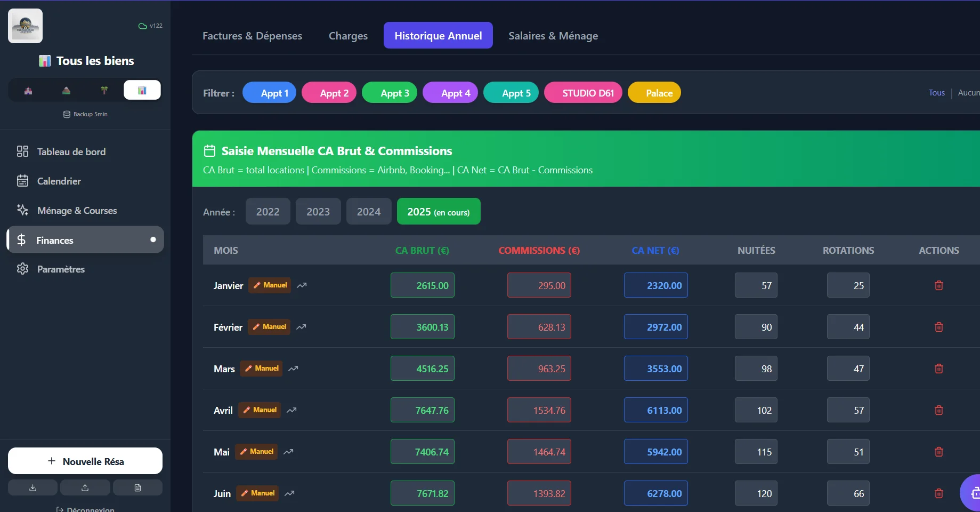Image resolution: width=980 pixels, height=512 pixels.
Task: Switch to the Charges tab
Action: click(348, 36)
